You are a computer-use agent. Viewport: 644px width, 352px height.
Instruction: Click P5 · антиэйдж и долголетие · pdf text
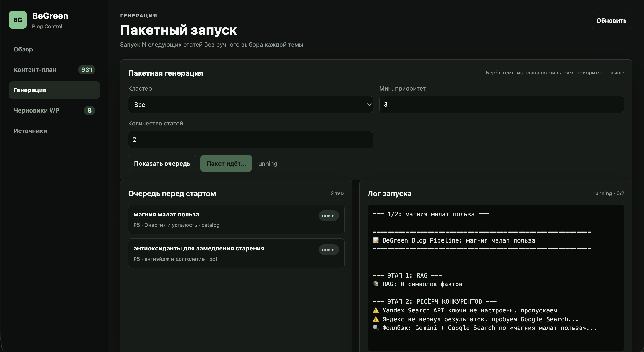[x=175, y=259]
